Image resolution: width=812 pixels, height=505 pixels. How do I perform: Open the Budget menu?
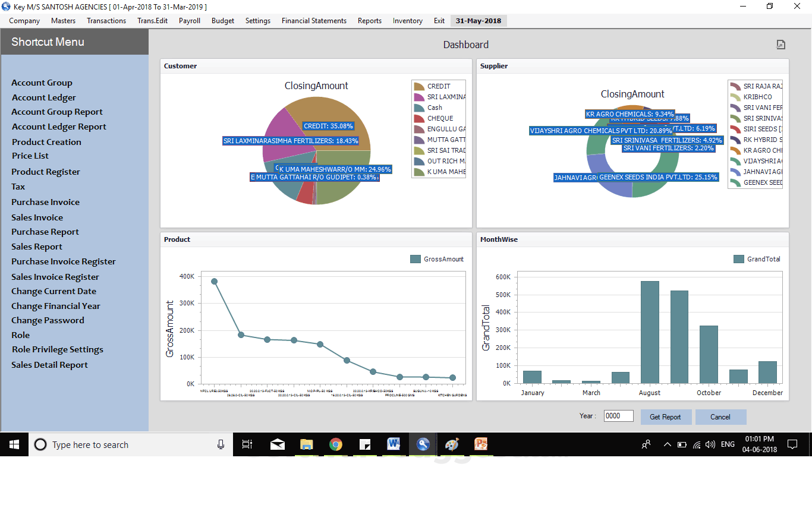point(223,21)
